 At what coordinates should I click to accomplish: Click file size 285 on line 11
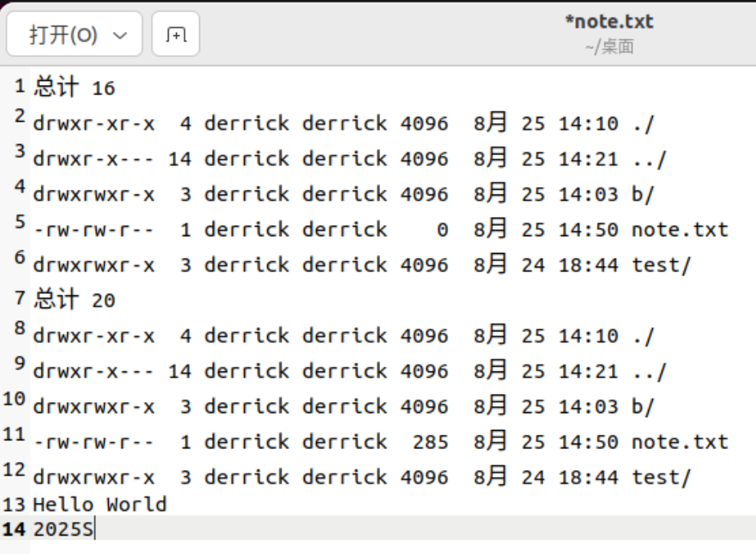point(430,442)
